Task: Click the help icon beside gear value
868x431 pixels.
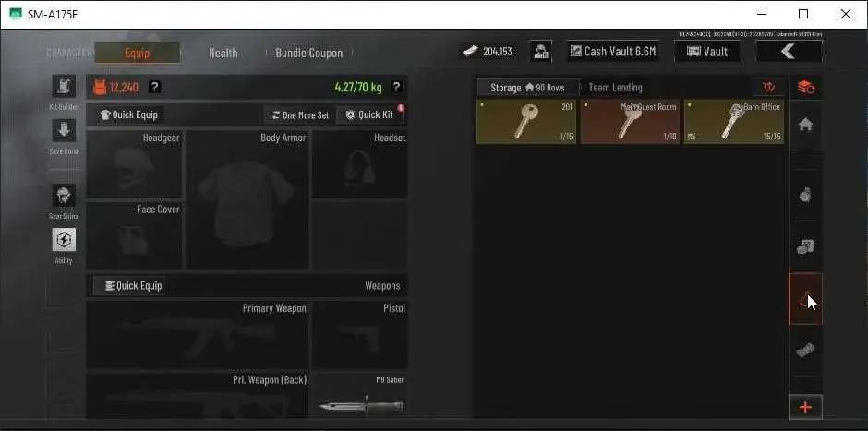Action: [155, 87]
